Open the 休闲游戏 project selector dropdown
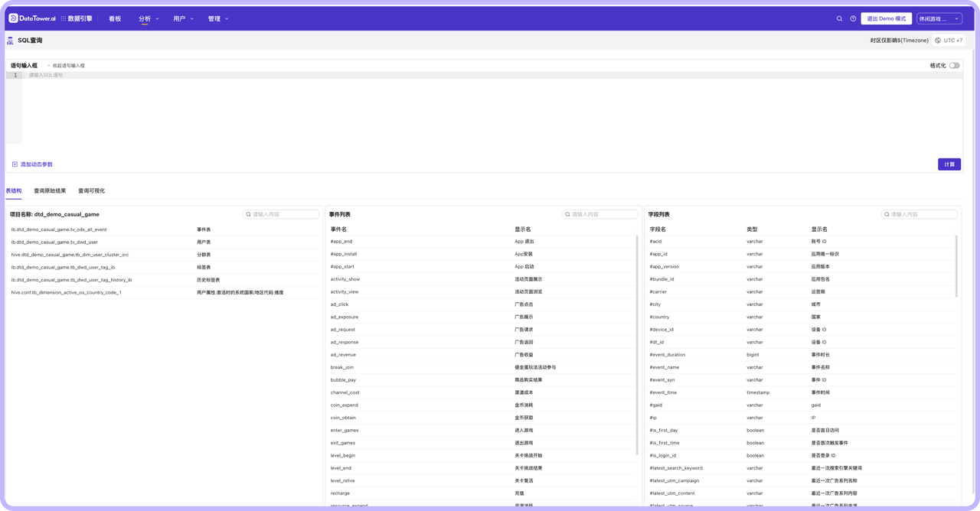This screenshot has height=511, width=980. pyautogui.click(x=939, y=18)
